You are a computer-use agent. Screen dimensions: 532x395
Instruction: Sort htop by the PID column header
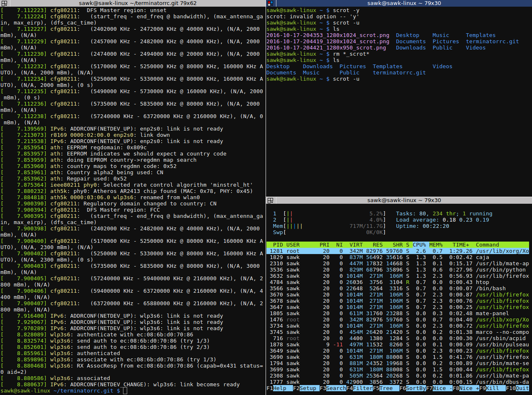(x=278, y=245)
